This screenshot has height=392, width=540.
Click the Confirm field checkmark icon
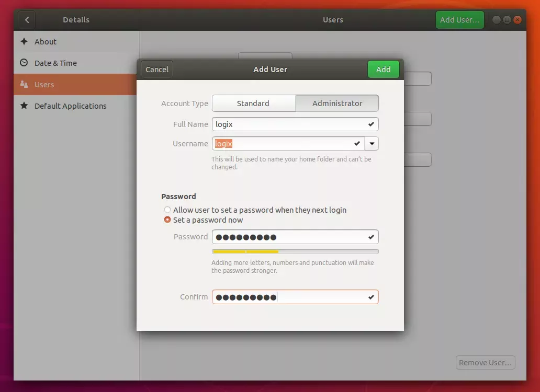pyautogui.click(x=371, y=297)
